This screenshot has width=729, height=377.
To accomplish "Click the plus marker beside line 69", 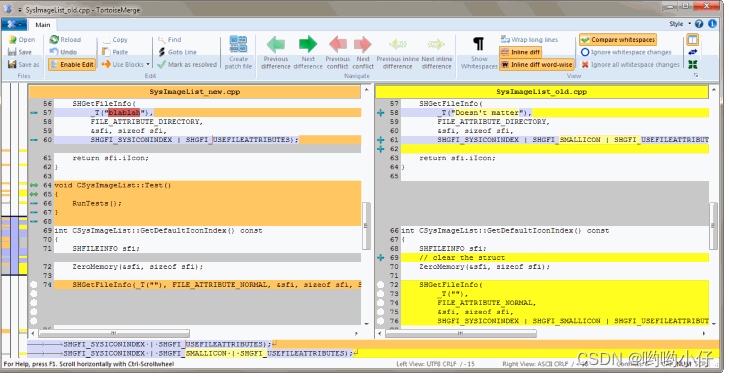I will pos(381,258).
